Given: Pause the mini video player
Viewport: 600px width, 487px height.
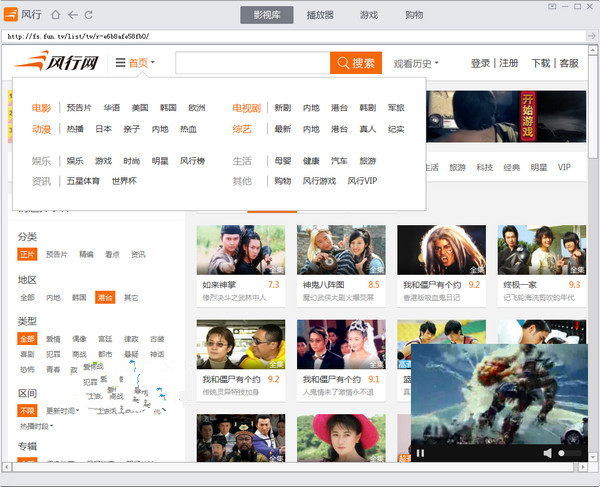Looking at the screenshot, I should pos(420,453).
